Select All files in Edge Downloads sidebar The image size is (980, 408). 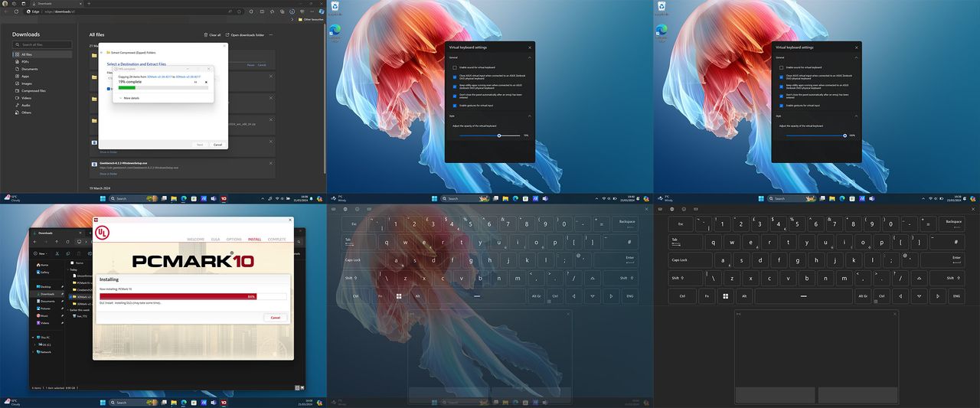click(42, 54)
